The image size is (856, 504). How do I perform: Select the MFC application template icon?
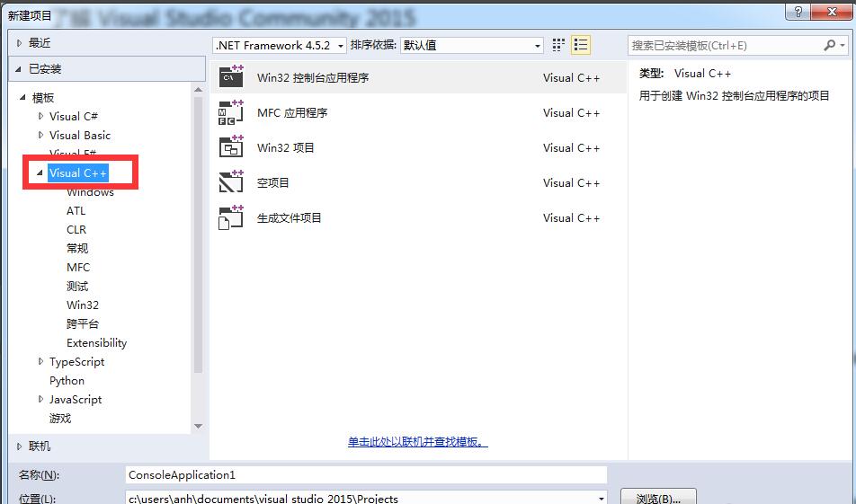(231, 112)
